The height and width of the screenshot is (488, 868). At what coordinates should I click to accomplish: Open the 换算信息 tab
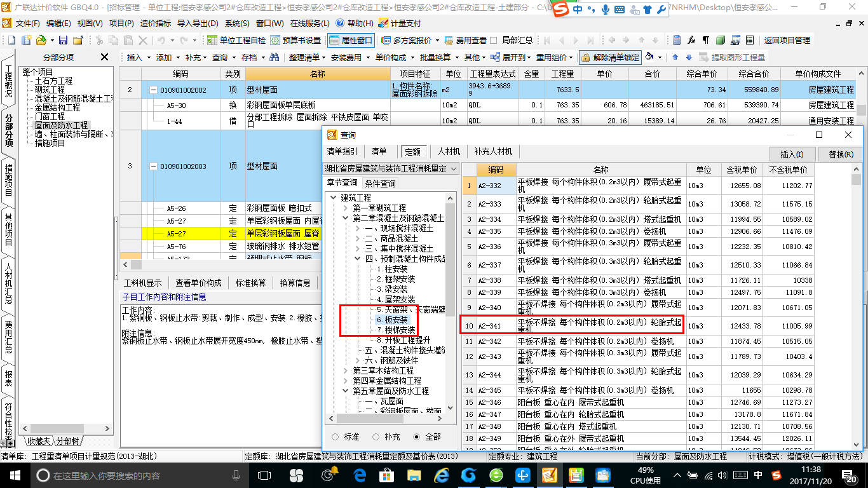click(295, 283)
